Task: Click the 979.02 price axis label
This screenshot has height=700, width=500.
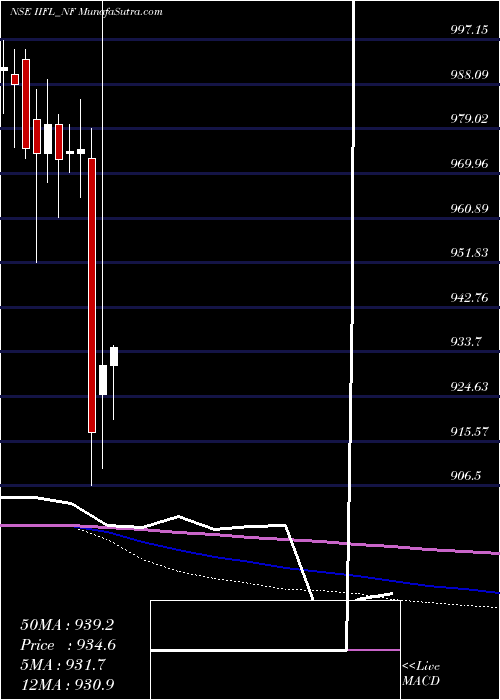Action: (x=469, y=119)
